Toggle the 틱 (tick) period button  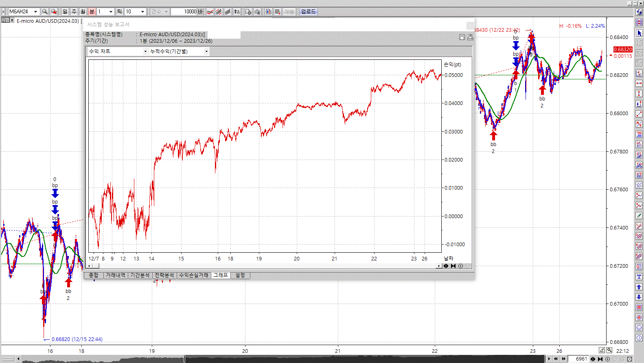[120, 12]
